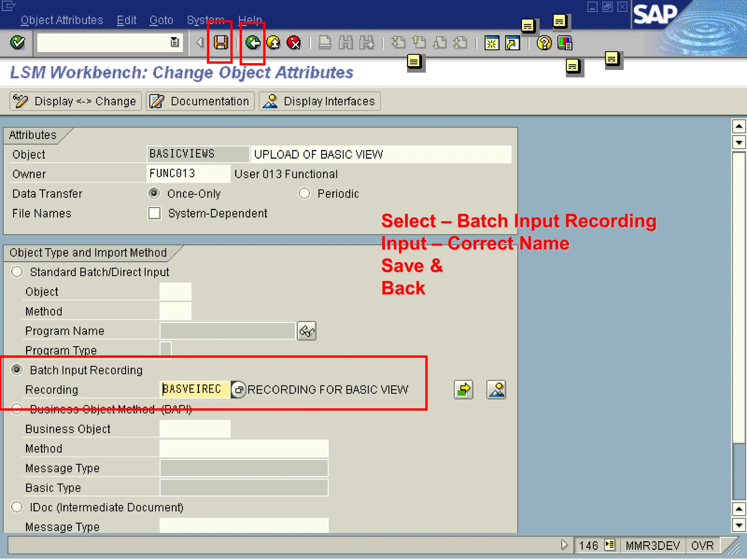This screenshot has width=747, height=560.
Task: Click the Help question mark icon
Action: (x=544, y=43)
